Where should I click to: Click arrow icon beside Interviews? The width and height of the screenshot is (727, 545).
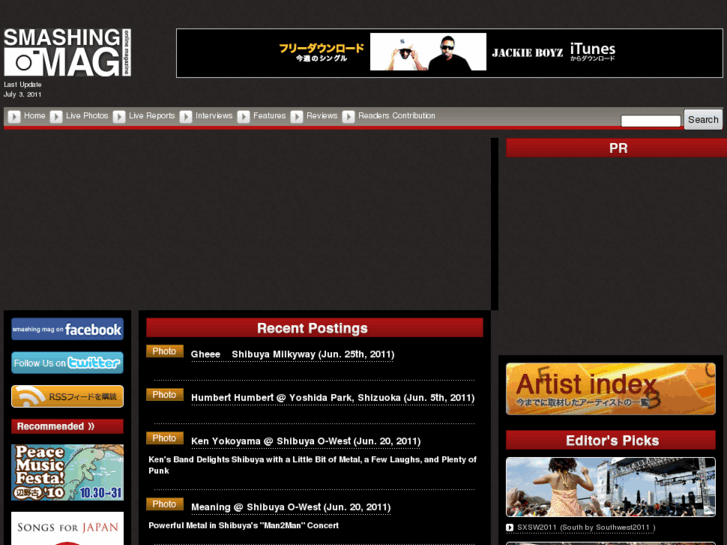186,116
